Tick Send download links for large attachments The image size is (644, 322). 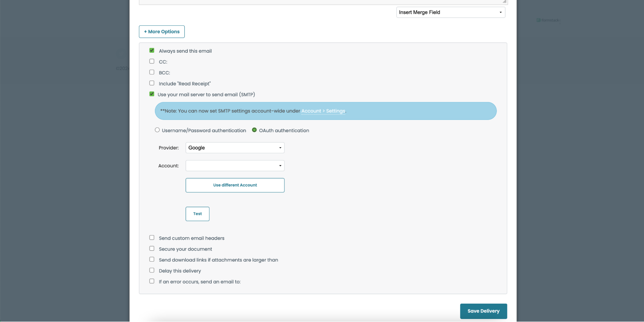click(x=152, y=260)
